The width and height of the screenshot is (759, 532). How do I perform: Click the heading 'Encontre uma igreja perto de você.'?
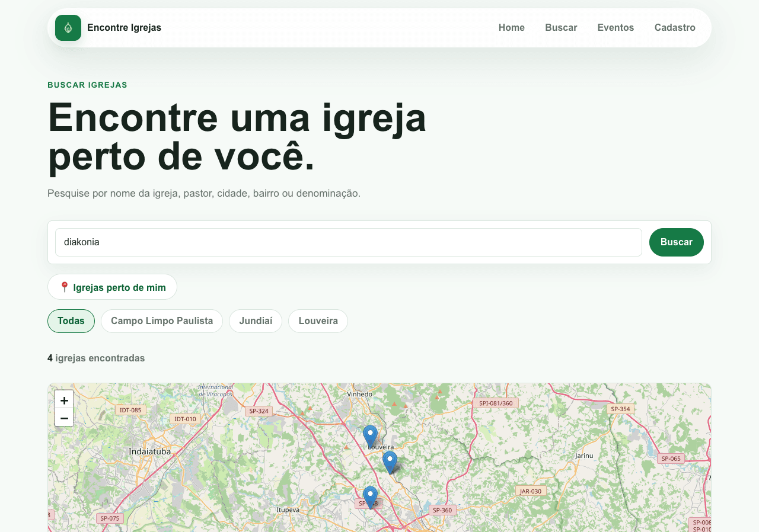tap(237, 137)
